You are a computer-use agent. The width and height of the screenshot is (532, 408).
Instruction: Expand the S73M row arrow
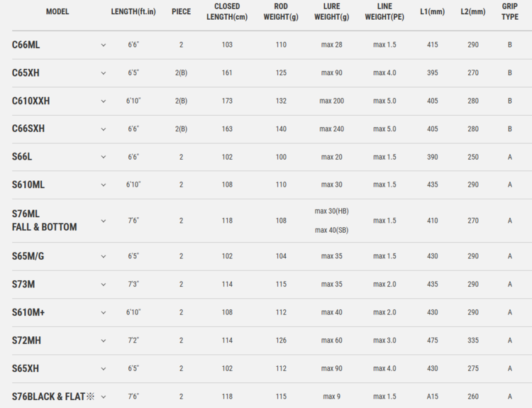pos(103,285)
